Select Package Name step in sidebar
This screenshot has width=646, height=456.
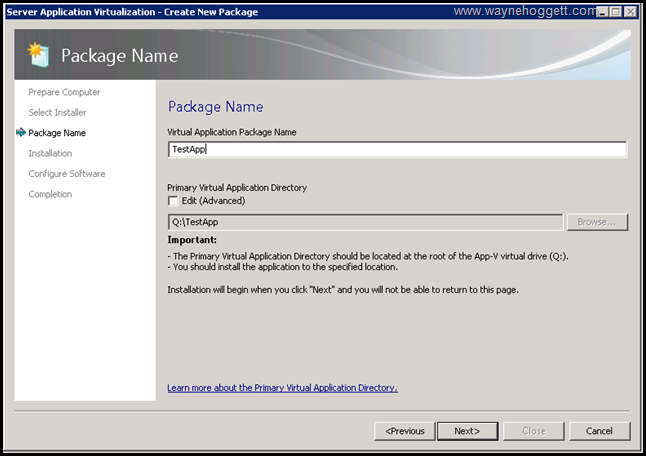(57, 133)
